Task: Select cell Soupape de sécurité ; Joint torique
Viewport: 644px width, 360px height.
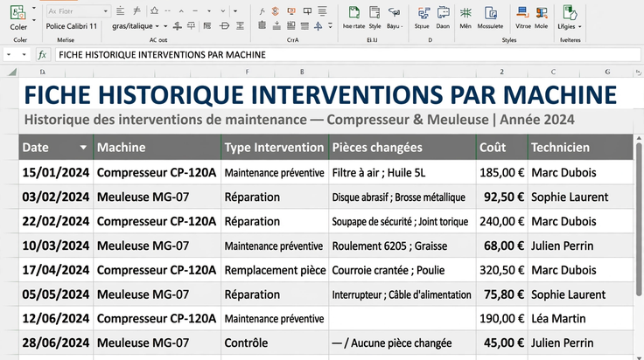Action: tap(402, 221)
